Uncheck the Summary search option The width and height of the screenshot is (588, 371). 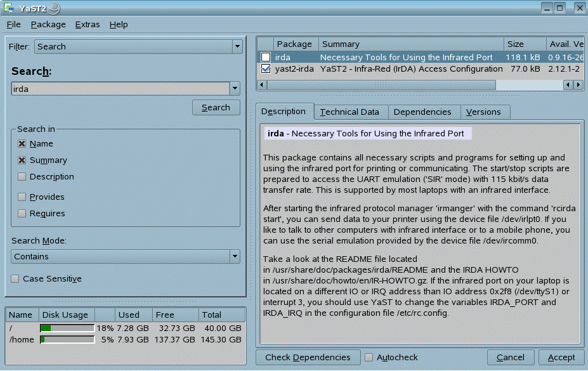coord(22,160)
